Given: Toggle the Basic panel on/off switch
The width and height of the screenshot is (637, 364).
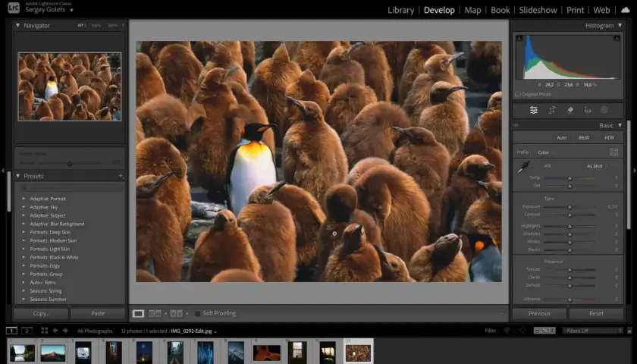Looking at the screenshot, I should click(x=516, y=126).
